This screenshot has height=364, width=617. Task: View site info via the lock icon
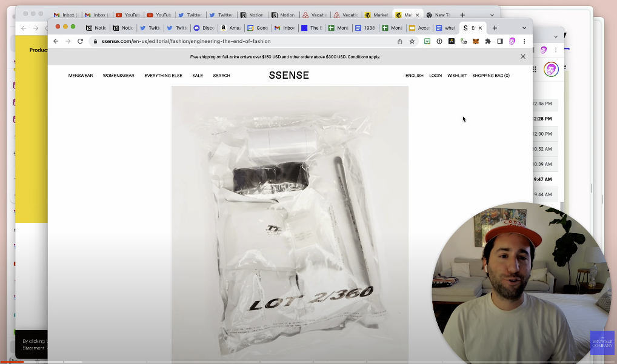(x=95, y=41)
